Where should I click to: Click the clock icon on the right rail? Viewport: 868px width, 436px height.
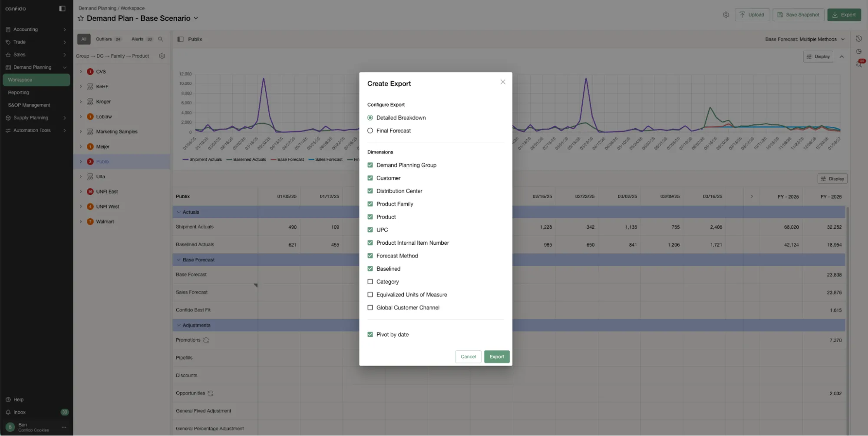pyautogui.click(x=858, y=51)
